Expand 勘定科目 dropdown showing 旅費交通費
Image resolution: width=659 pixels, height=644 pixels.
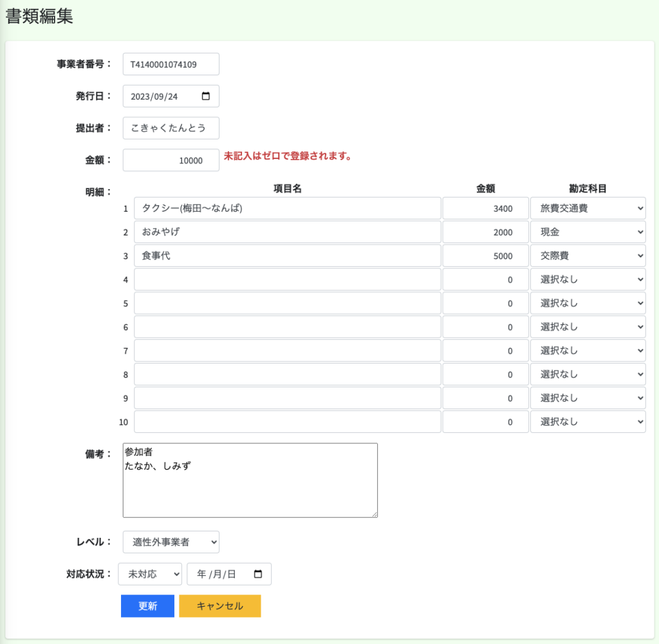[588, 208]
